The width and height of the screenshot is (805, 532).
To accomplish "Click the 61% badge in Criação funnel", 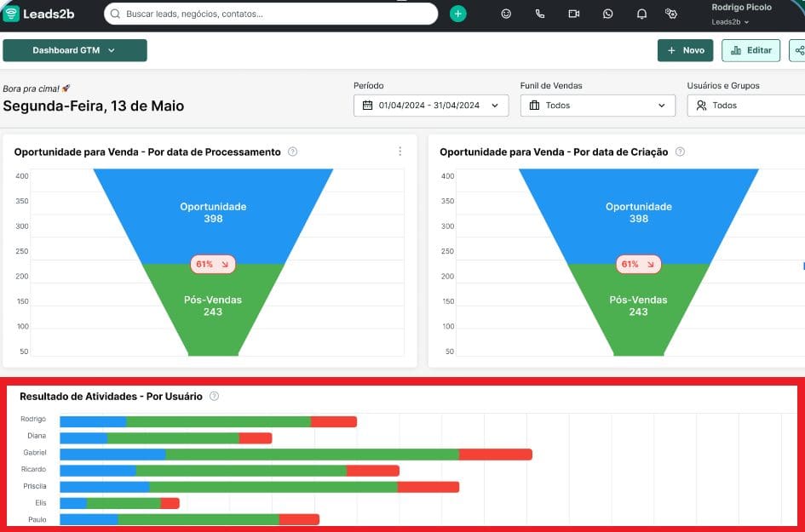I will 638,264.
